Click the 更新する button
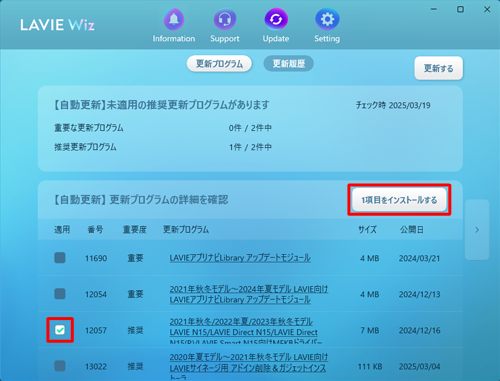 tap(438, 68)
